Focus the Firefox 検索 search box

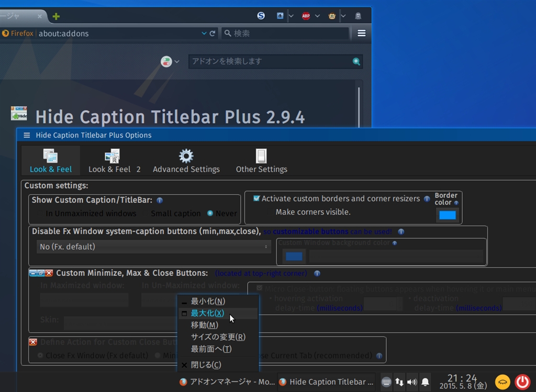285,33
